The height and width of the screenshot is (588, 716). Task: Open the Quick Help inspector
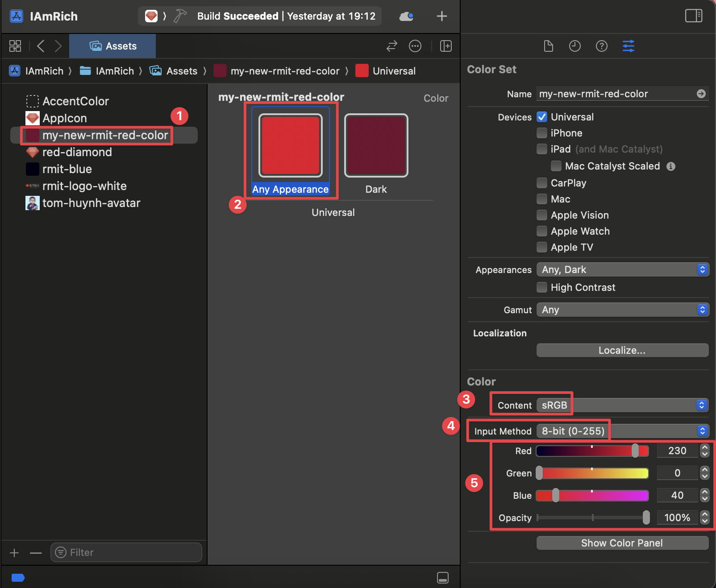(x=602, y=46)
